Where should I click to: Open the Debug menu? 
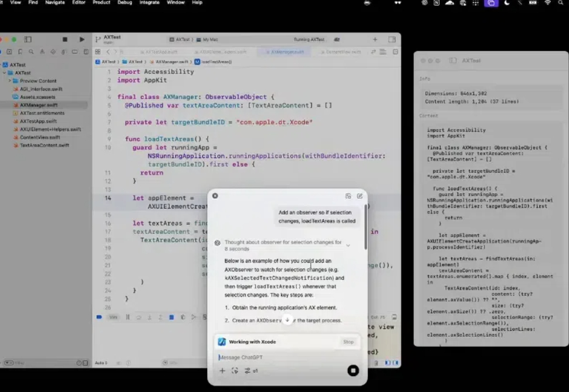tap(125, 2)
